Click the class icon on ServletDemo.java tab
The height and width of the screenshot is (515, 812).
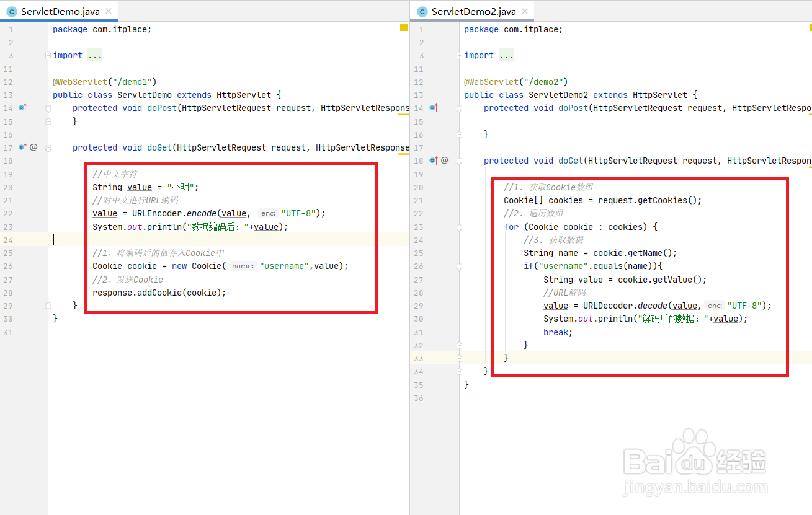coord(11,11)
